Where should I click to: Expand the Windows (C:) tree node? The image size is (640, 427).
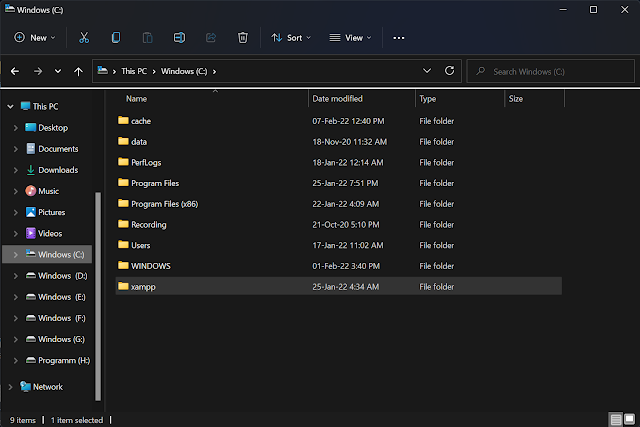[16, 255]
